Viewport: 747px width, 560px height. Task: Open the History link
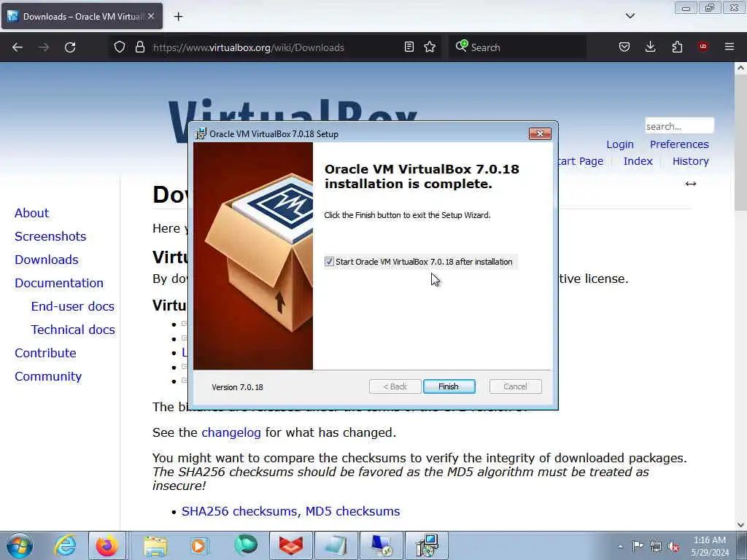click(690, 161)
